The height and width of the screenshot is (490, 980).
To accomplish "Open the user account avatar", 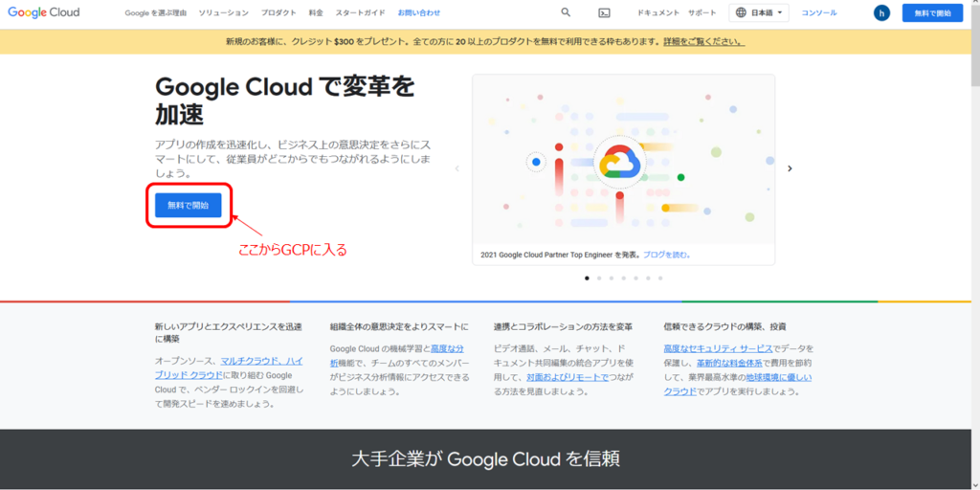I will pyautogui.click(x=881, y=13).
